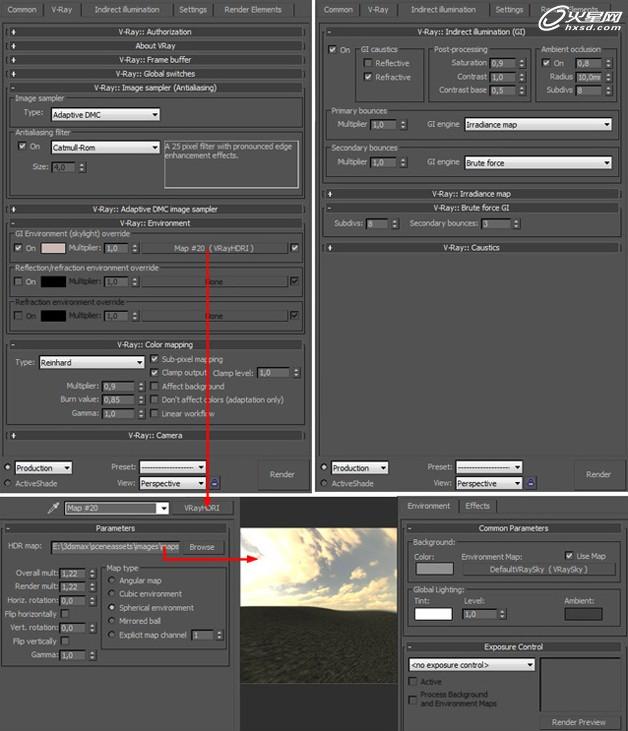Toggle Refractive GI caustics checkbox
628x731 pixels.
click(368, 76)
